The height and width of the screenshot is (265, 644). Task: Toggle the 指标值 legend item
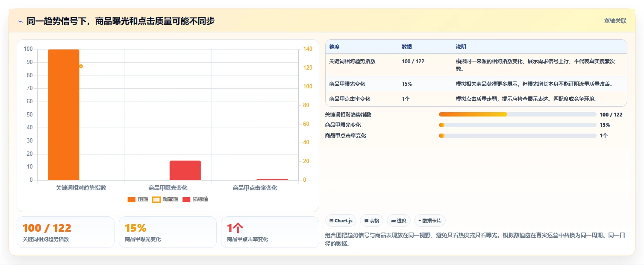point(195,199)
